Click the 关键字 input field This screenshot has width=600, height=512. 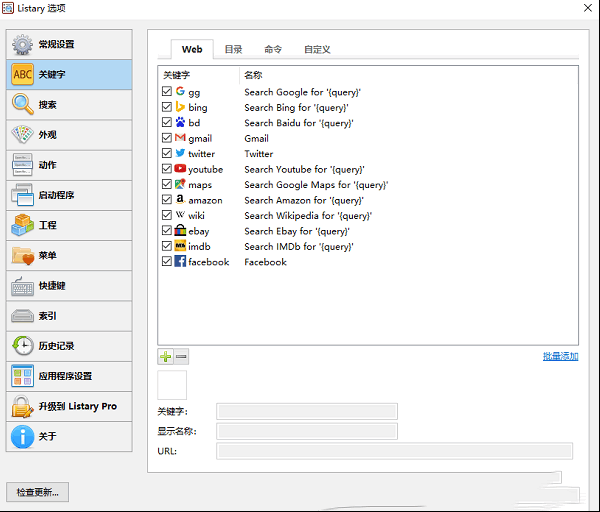pyautogui.click(x=307, y=411)
